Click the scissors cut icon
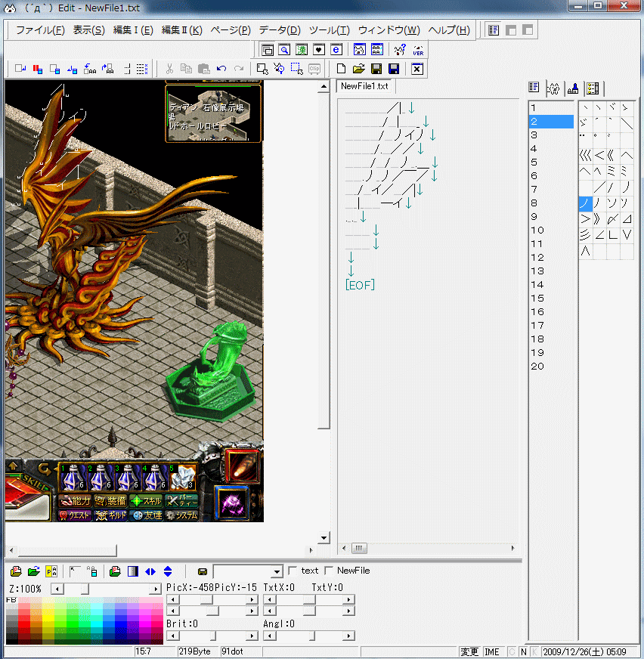The image size is (644, 659). [x=169, y=69]
